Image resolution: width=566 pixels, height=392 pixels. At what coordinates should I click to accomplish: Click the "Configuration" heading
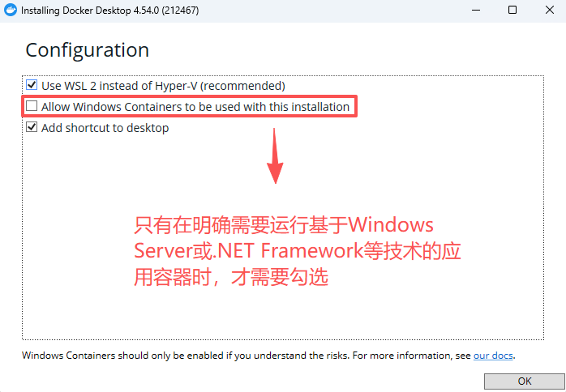pos(88,49)
